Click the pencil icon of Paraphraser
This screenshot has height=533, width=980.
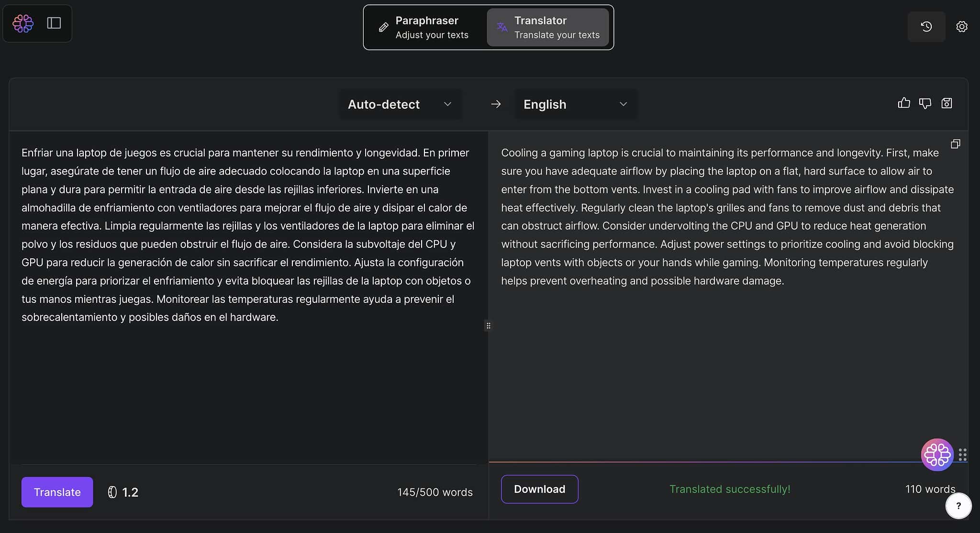click(383, 27)
